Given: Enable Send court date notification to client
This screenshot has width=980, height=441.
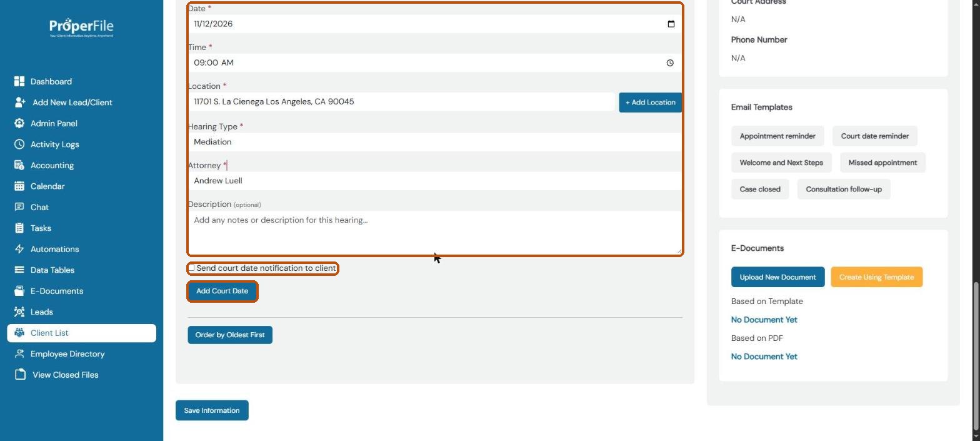Looking at the screenshot, I should [x=192, y=268].
